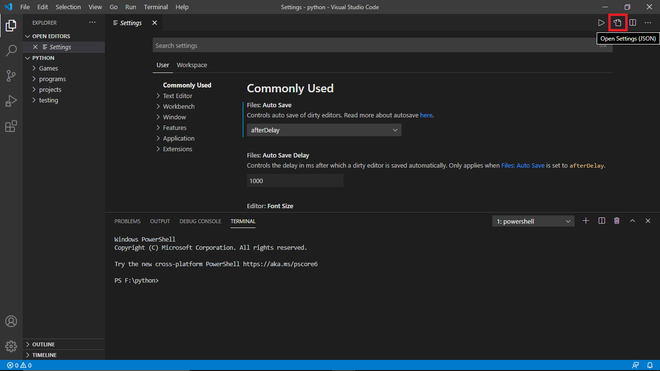Add a new terminal with plus icon
This screenshot has width=660, height=371.
click(x=585, y=221)
